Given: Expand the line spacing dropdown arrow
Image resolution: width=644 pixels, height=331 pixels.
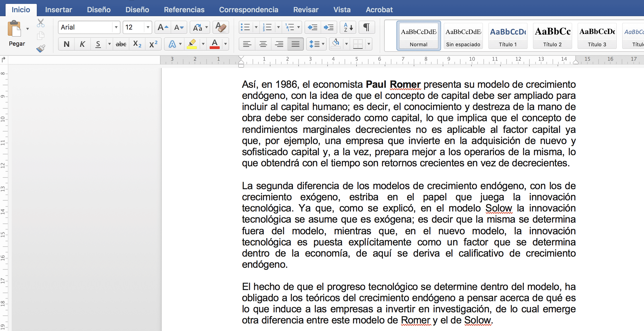Looking at the screenshot, I should [323, 44].
